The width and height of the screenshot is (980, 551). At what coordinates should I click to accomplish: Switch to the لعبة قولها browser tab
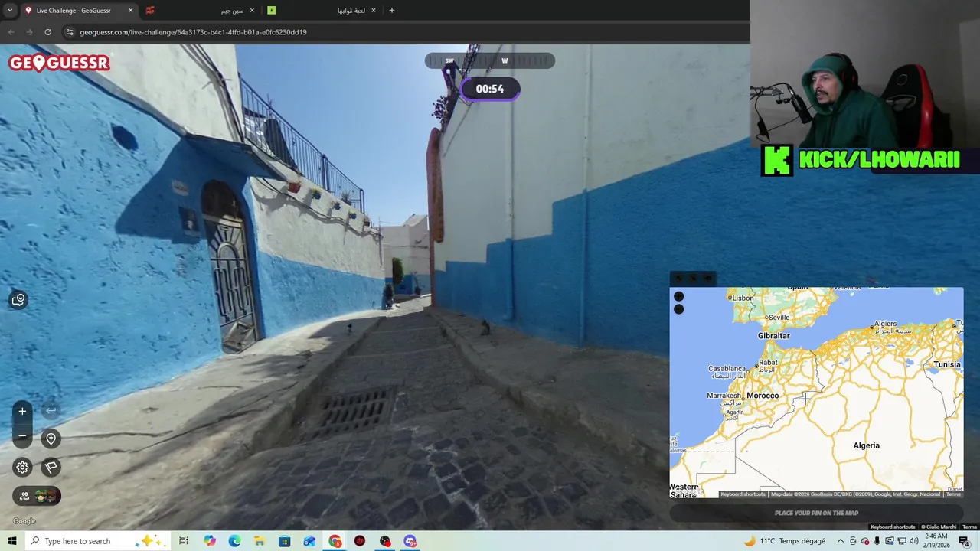pyautogui.click(x=322, y=11)
